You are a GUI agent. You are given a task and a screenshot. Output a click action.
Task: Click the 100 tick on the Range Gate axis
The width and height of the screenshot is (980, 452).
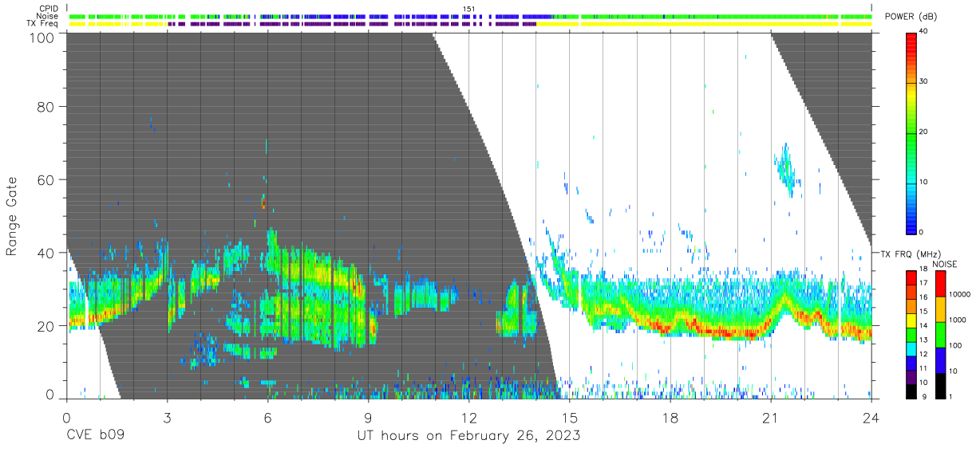[42, 37]
